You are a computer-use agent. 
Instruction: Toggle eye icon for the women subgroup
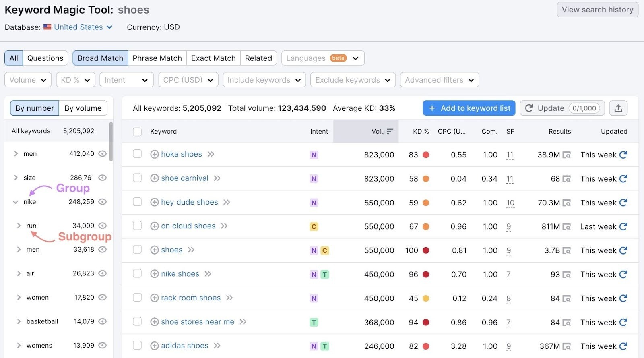[x=103, y=297]
